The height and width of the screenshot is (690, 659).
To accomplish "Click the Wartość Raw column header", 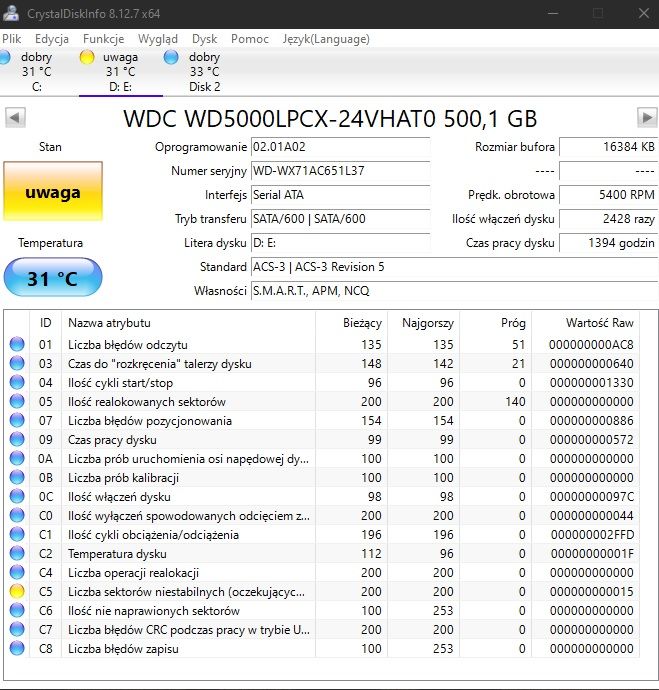I will coord(586,323).
